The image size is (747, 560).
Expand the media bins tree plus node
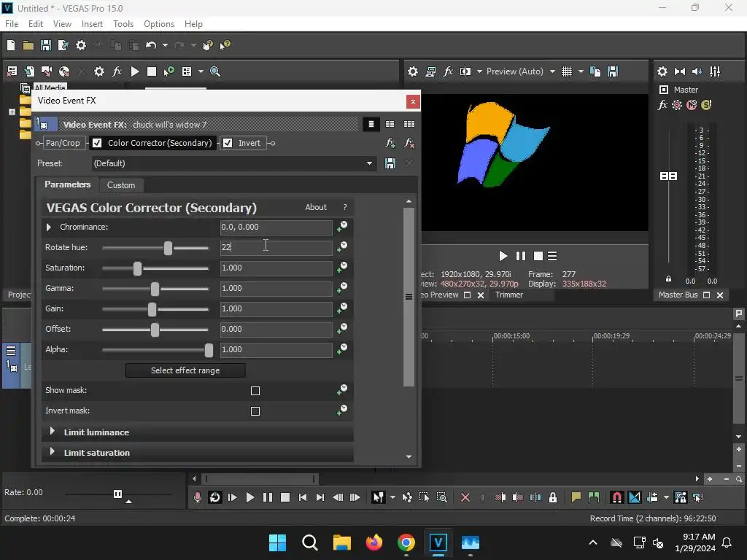[x=12, y=112]
